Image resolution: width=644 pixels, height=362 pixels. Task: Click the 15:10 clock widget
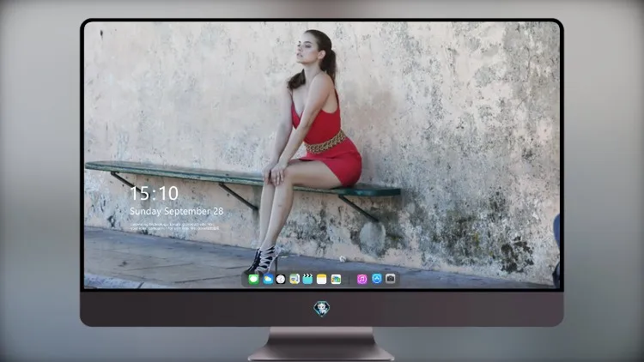coord(154,193)
